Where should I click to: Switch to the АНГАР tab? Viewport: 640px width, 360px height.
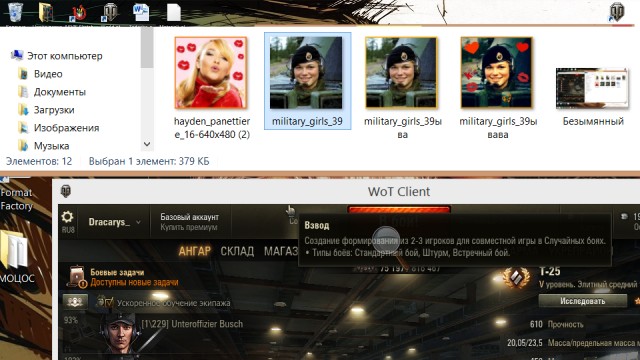click(x=195, y=251)
